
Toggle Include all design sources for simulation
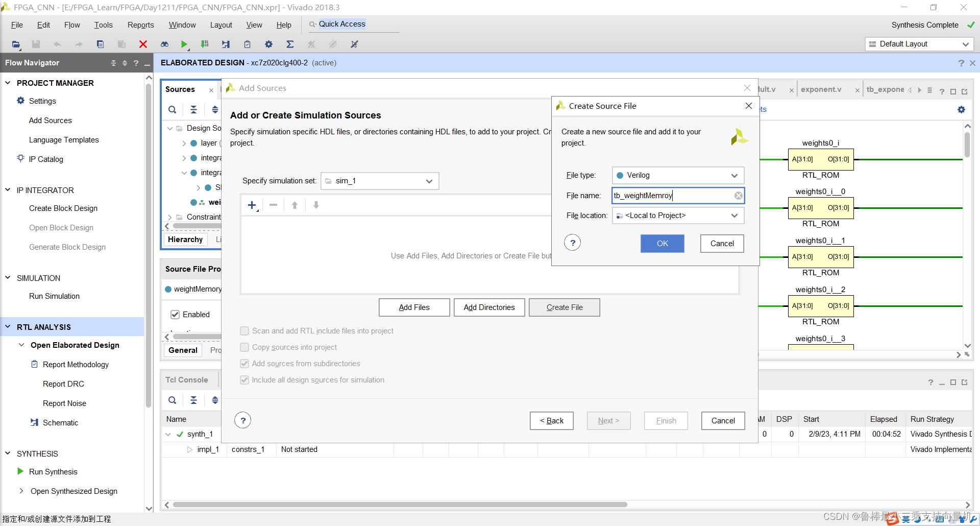click(x=244, y=380)
